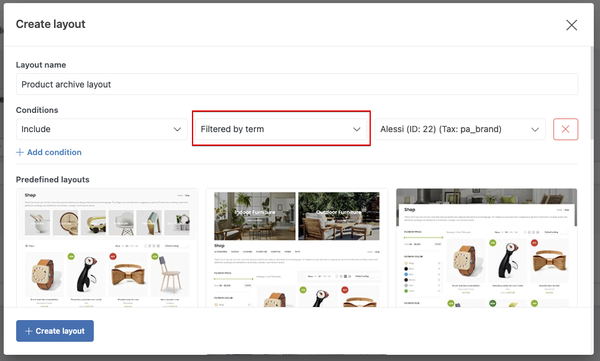This screenshot has width=600, height=361.
Task: Click the dialog's vertical scrollbar
Action: tap(592, 94)
